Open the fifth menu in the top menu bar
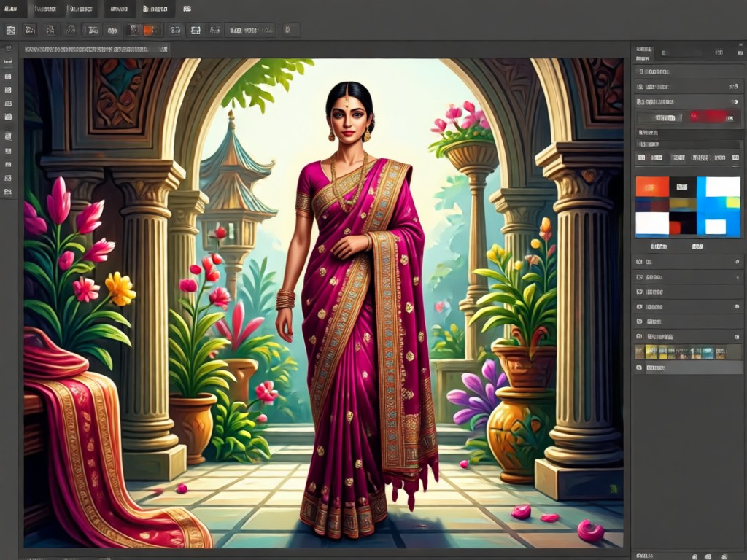The height and width of the screenshot is (560, 747). [x=155, y=9]
